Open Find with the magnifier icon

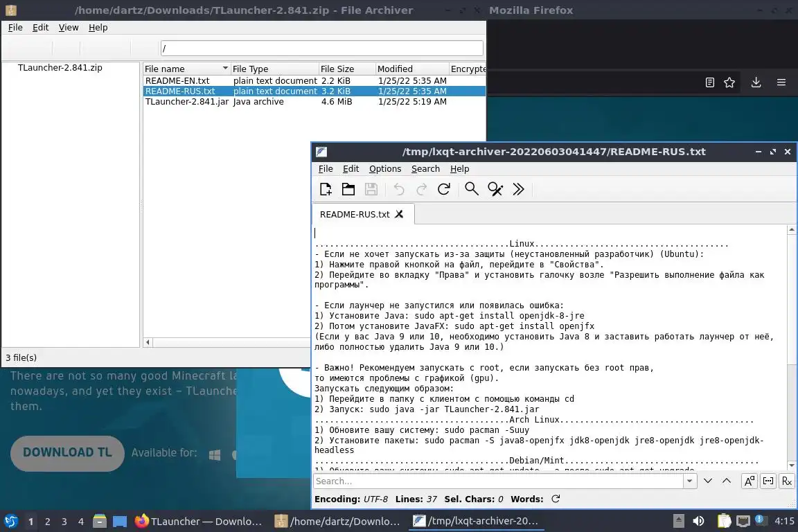pyautogui.click(x=472, y=189)
